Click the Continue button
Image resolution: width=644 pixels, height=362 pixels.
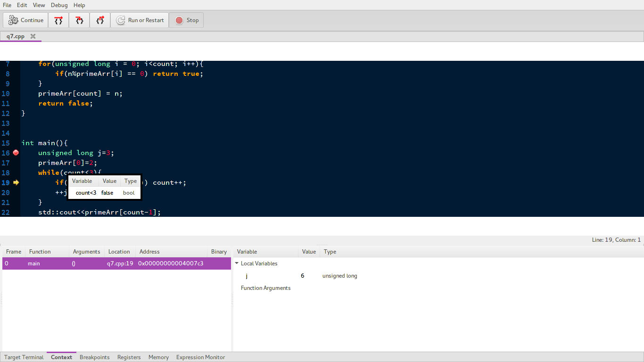(x=26, y=20)
